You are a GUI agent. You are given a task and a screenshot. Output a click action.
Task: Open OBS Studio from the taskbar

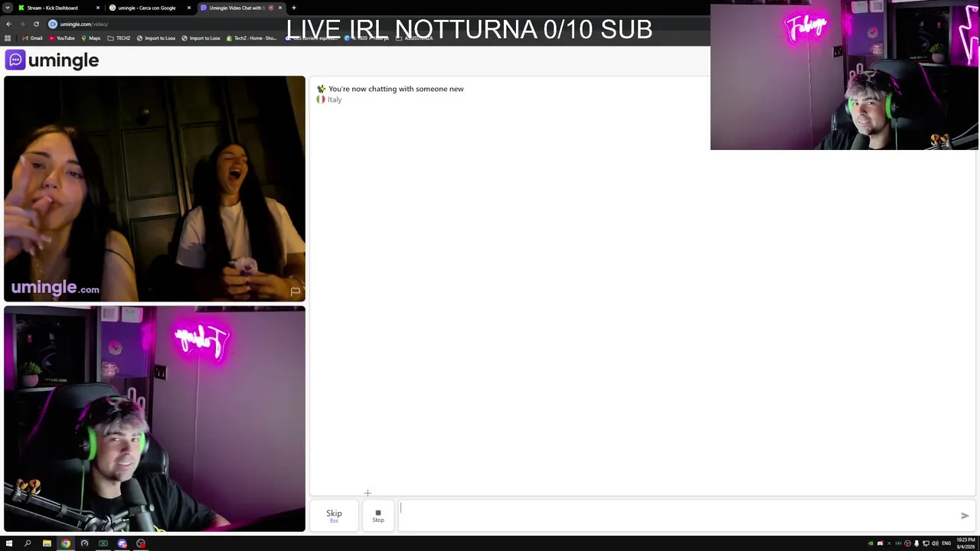pyautogui.click(x=141, y=543)
